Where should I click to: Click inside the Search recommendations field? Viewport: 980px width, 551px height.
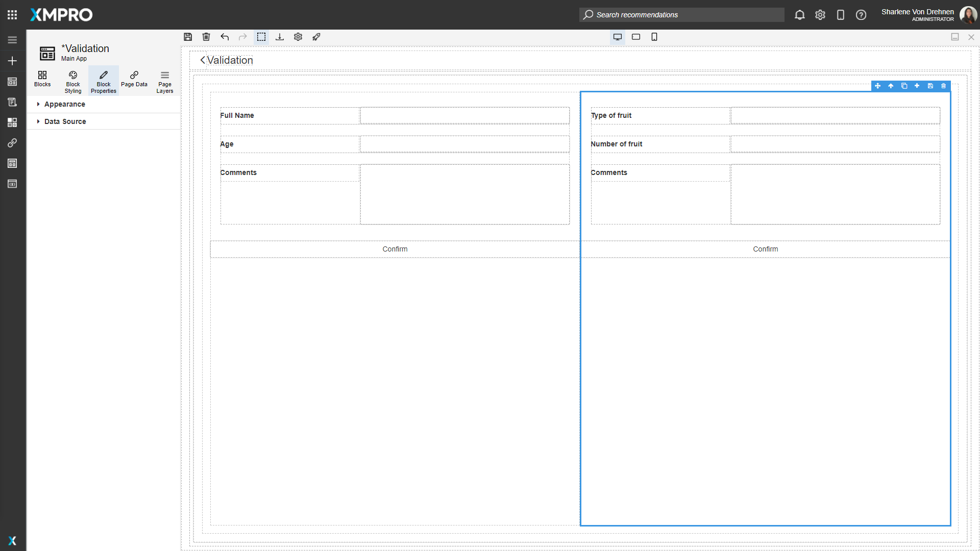[x=681, y=15]
